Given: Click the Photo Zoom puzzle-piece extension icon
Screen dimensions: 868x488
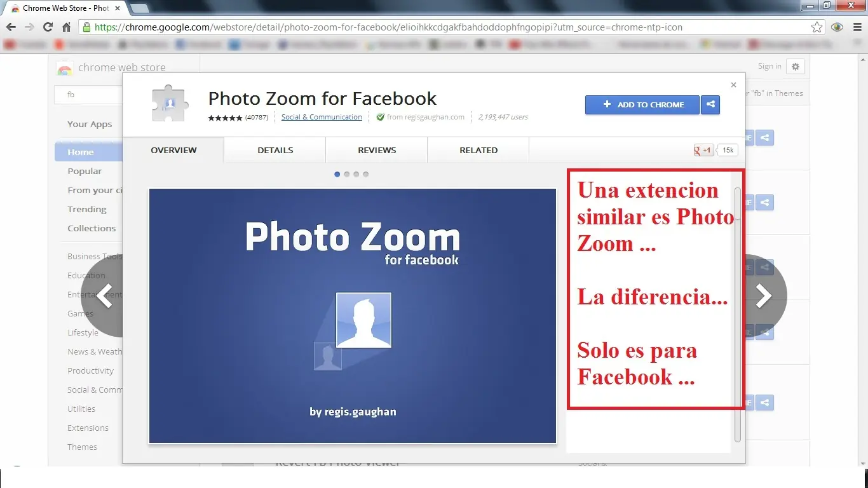Looking at the screenshot, I should click(x=170, y=103).
